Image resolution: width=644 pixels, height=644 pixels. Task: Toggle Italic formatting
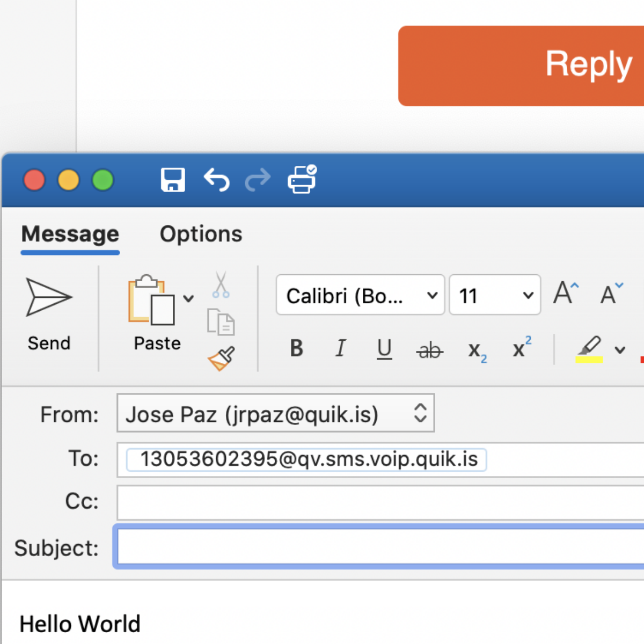click(x=341, y=349)
